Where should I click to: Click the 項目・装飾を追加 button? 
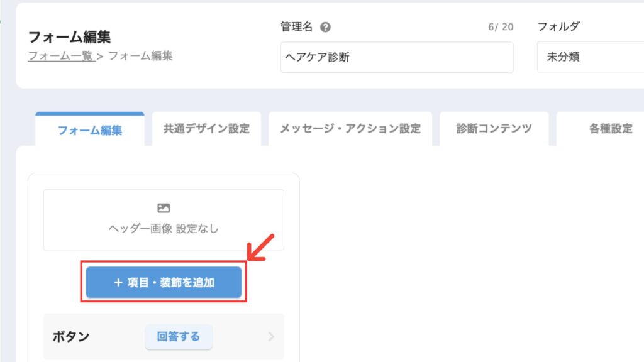(164, 282)
